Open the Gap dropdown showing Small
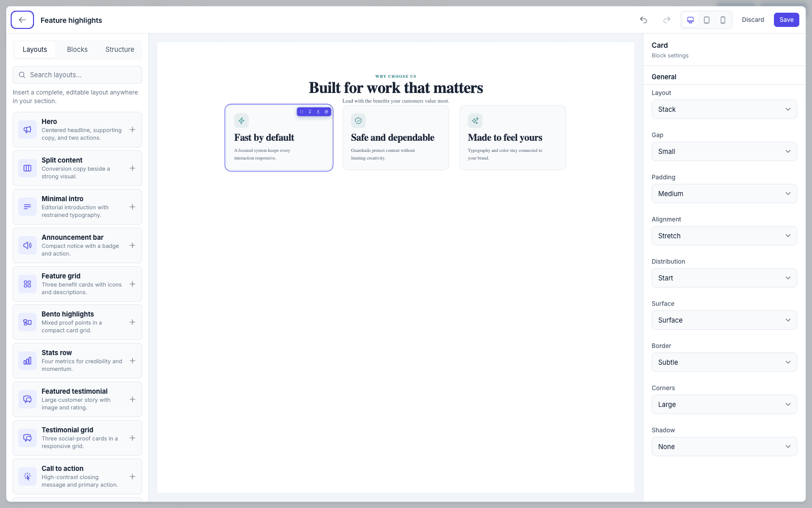 coord(724,151)
